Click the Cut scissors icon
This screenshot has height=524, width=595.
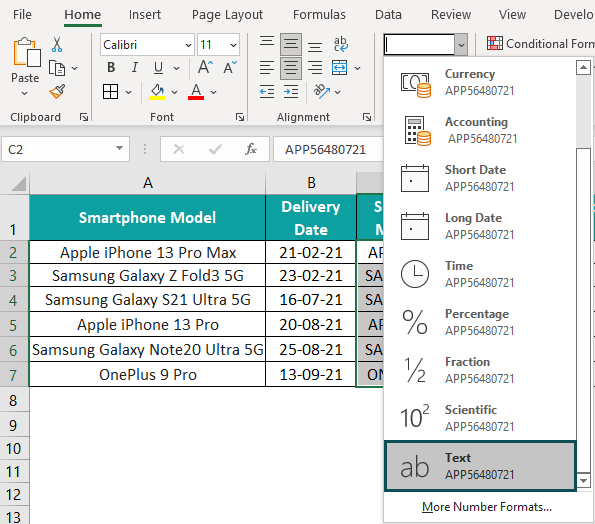click(57, 44)
